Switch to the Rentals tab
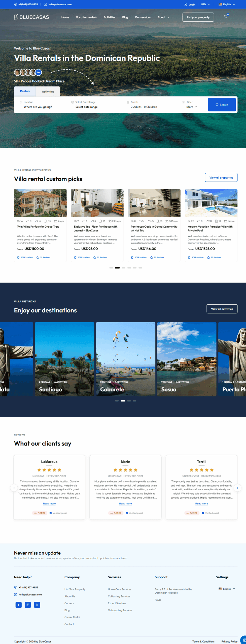The width and height of the screenshot is (246, 644). point(25,91)
